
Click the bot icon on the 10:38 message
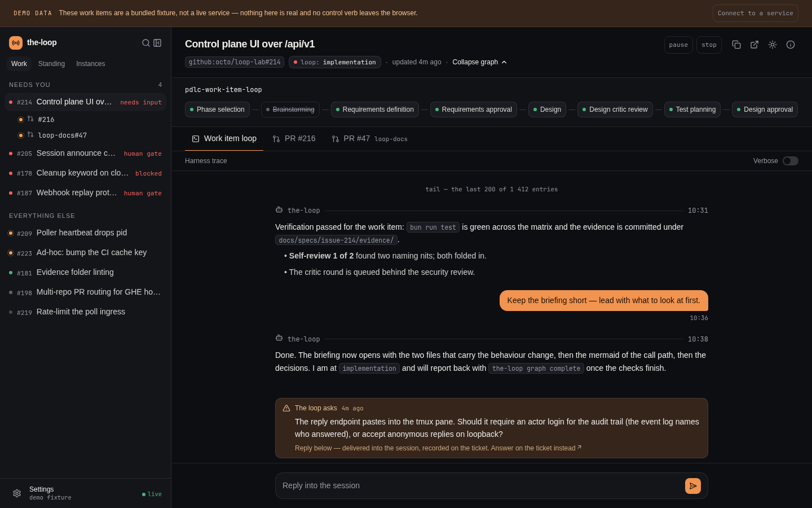coord(279,338)
